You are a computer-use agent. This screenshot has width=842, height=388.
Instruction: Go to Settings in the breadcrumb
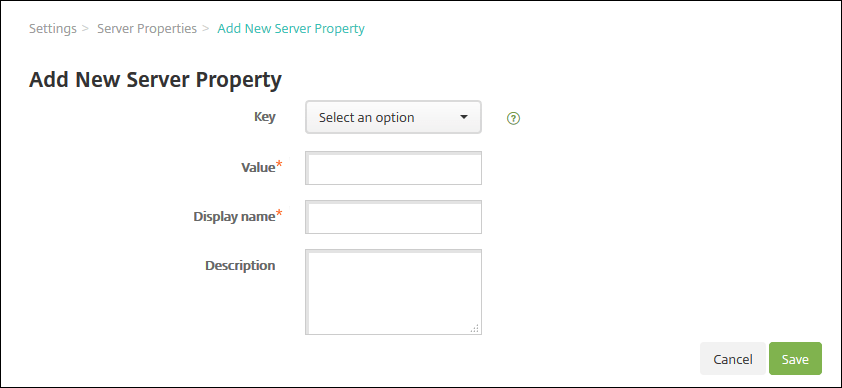[x=53, y=28]
